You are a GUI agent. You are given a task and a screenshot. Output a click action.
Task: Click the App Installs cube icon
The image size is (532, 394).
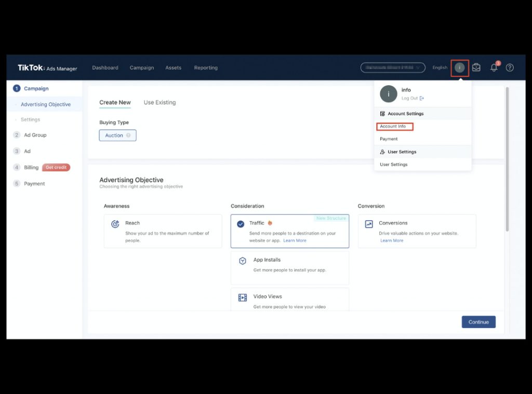pyautogui.click(x=243, y=261)
